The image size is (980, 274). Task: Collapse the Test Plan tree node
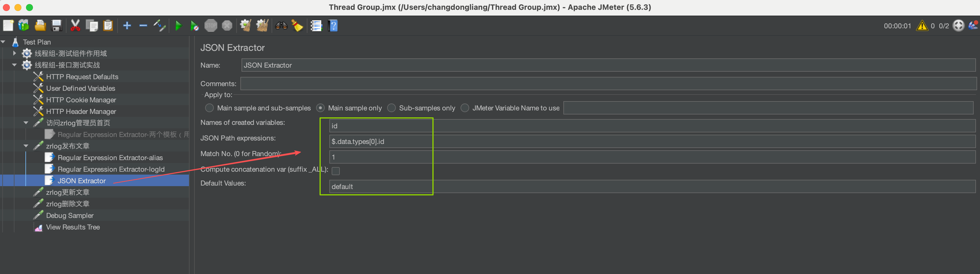[3, 42]
